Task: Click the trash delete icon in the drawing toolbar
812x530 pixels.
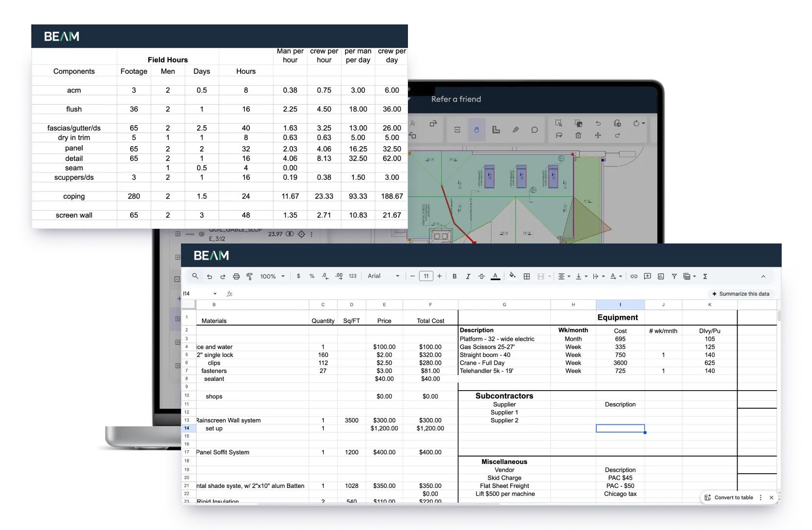Action: [578, 135]
